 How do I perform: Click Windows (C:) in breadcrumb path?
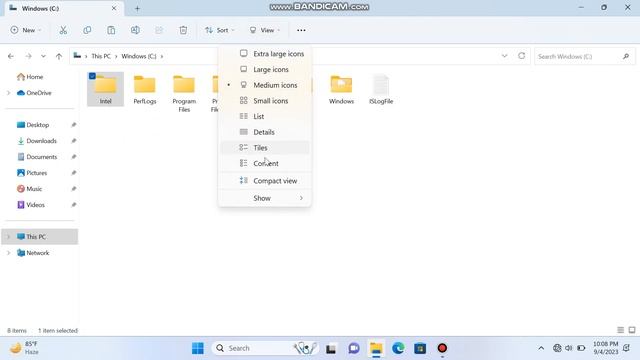139,56
